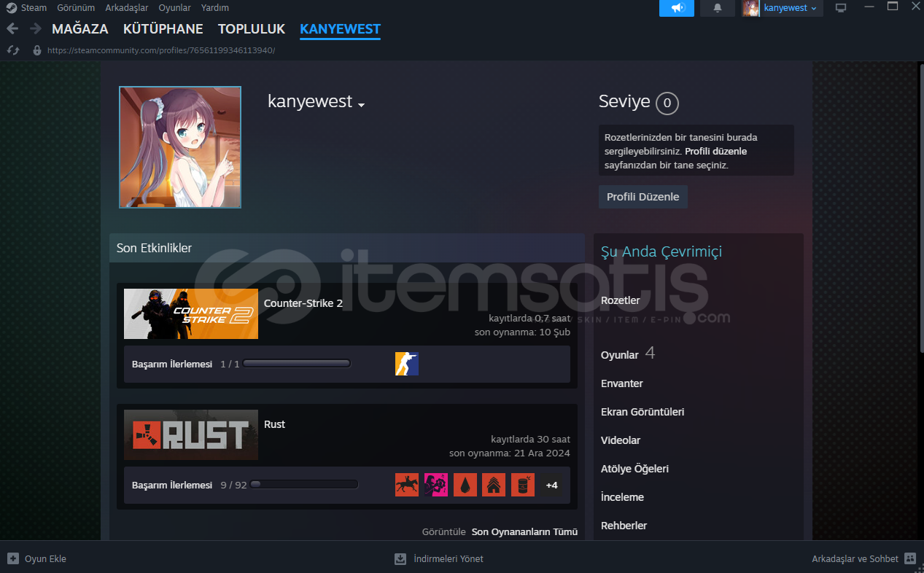Viewport: 924px width, 573px height.
Task: Open the Counter-Strike 2 game title link
Action: [303, 303]
